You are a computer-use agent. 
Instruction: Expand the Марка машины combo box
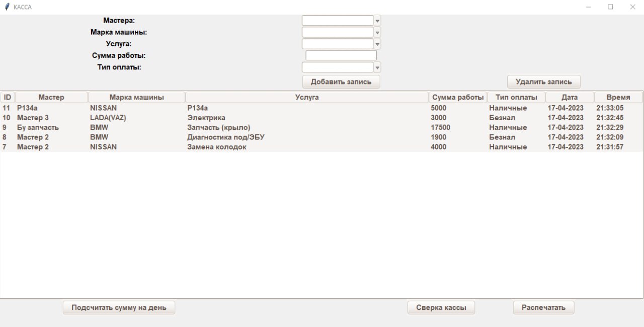377,32
